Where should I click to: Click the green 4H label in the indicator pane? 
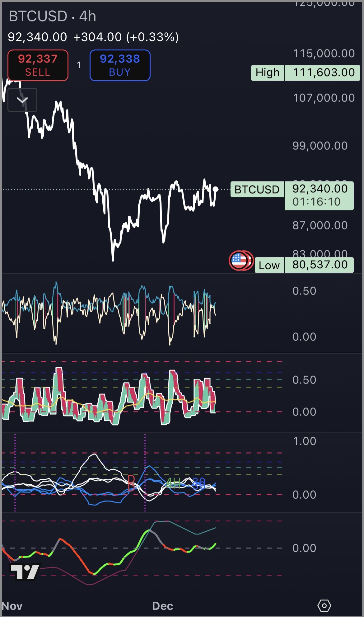(x=173, y=484)
